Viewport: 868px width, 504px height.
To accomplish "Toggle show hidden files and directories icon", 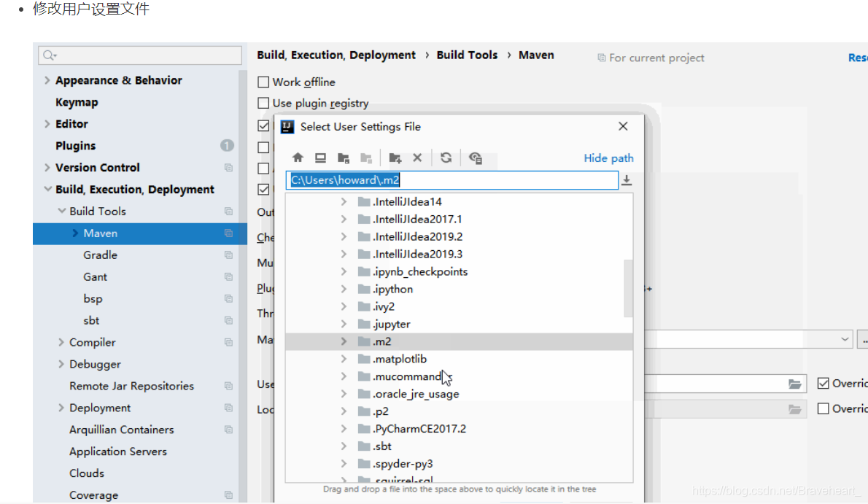I will point(476,158).
